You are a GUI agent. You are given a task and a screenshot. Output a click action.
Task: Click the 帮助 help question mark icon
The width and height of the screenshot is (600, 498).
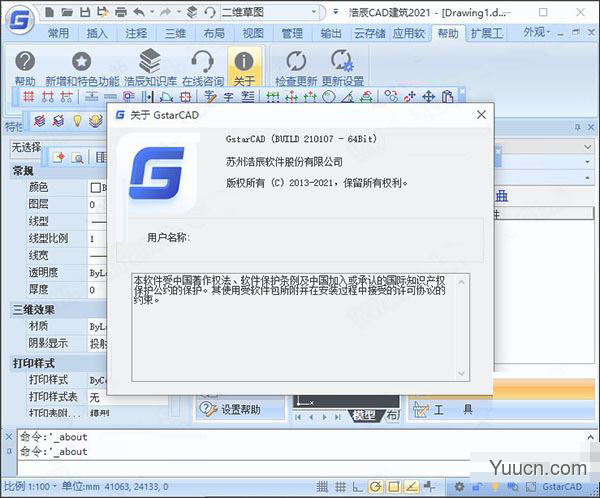25,61
